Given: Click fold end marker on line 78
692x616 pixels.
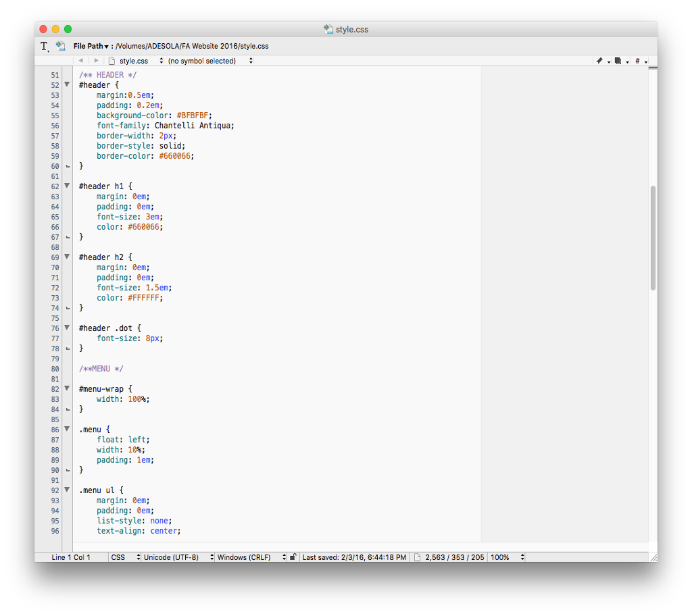Looking at the screenshot, I should 68,349.
